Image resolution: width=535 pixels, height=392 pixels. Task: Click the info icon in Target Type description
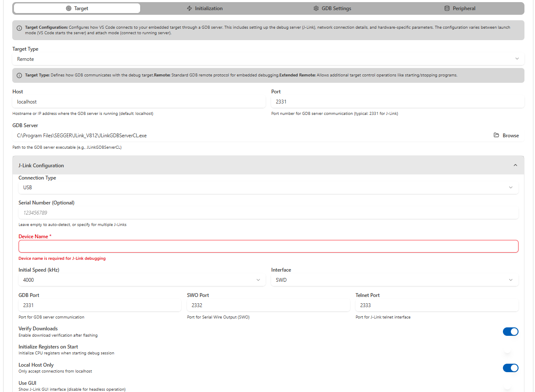coord(19,76)
